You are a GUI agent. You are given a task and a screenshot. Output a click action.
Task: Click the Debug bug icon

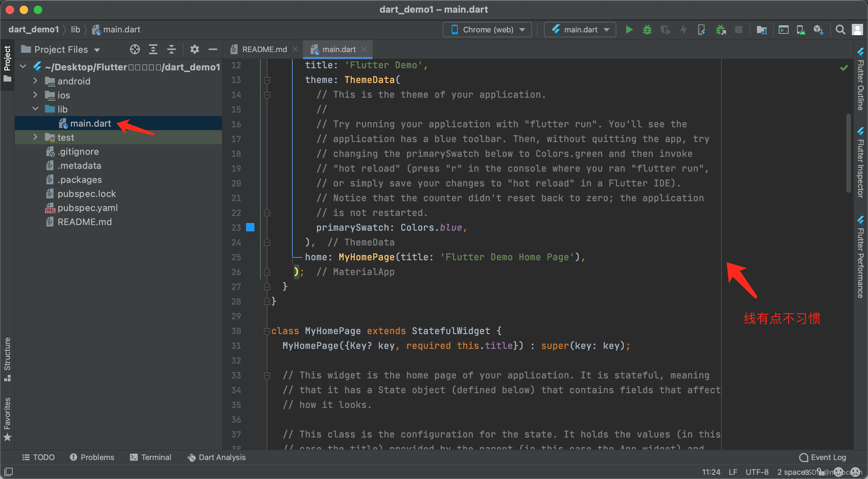click(x=647, y=30)
